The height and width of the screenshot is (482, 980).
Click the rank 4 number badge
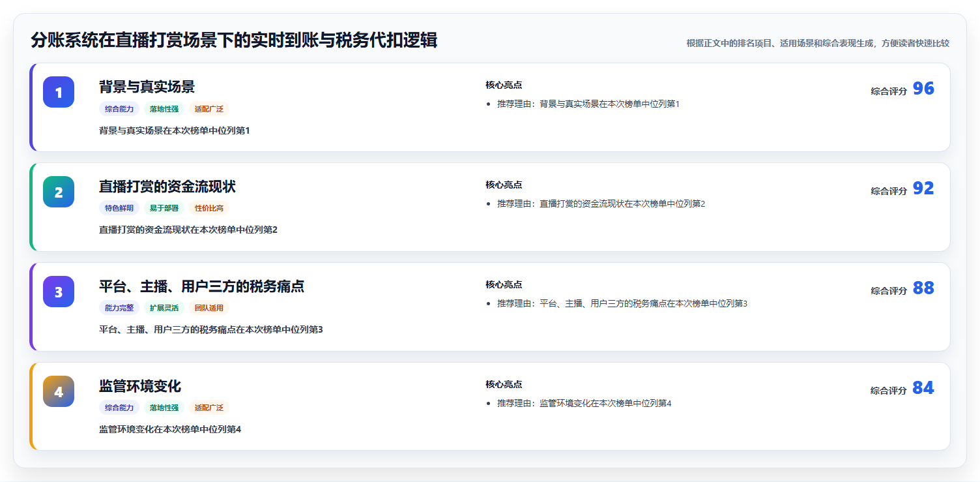[59, 391]
